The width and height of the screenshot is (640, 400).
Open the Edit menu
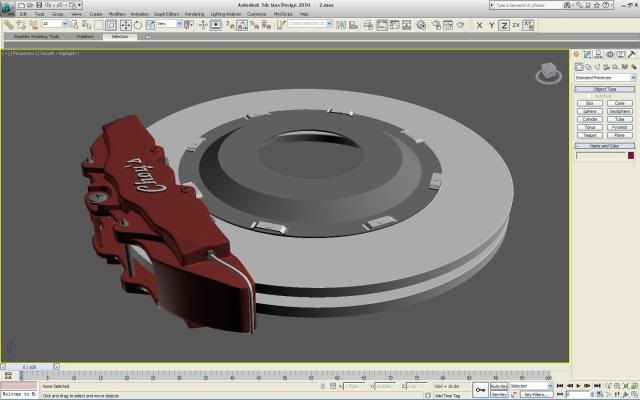[x=23, y=14]
